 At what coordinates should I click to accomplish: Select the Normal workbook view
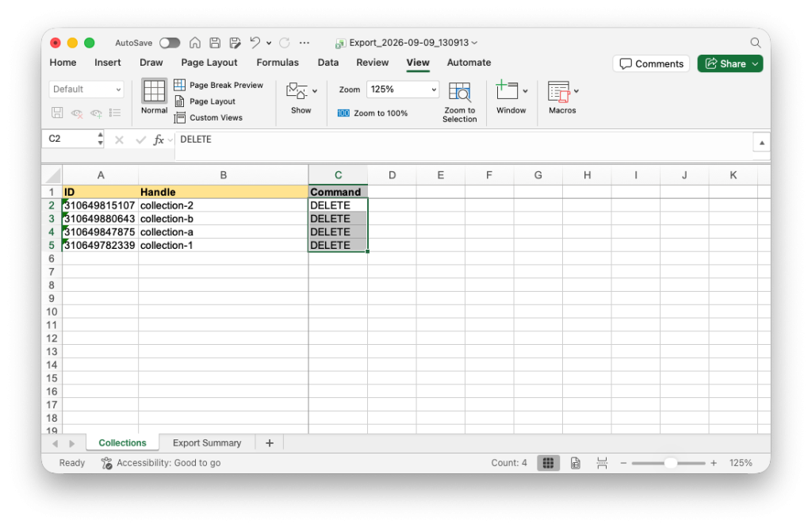(x=155, y=96)
